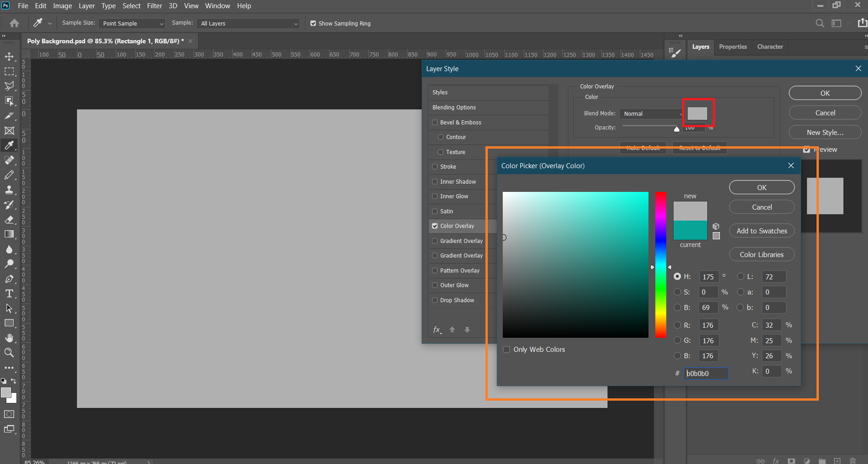The height and width of the screenshot is (464, 868).
Task: Click the Home icon in options bar
Action: tap(15, 23)
